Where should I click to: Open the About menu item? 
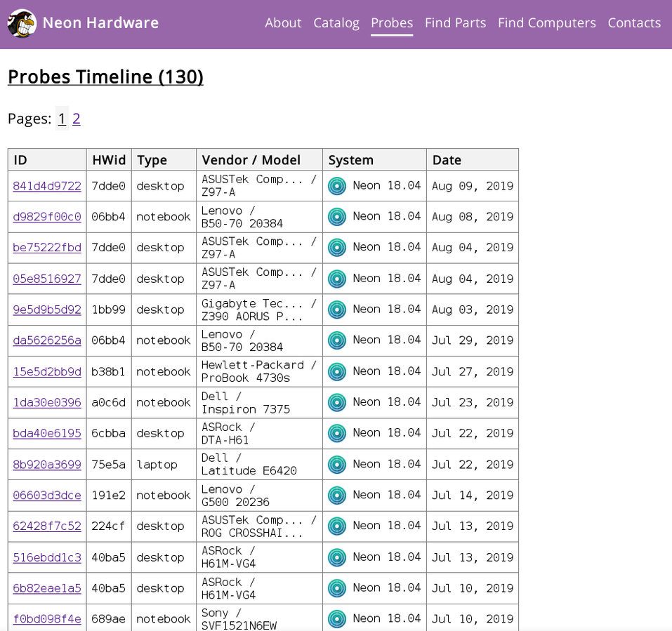[x=283, y=23]
